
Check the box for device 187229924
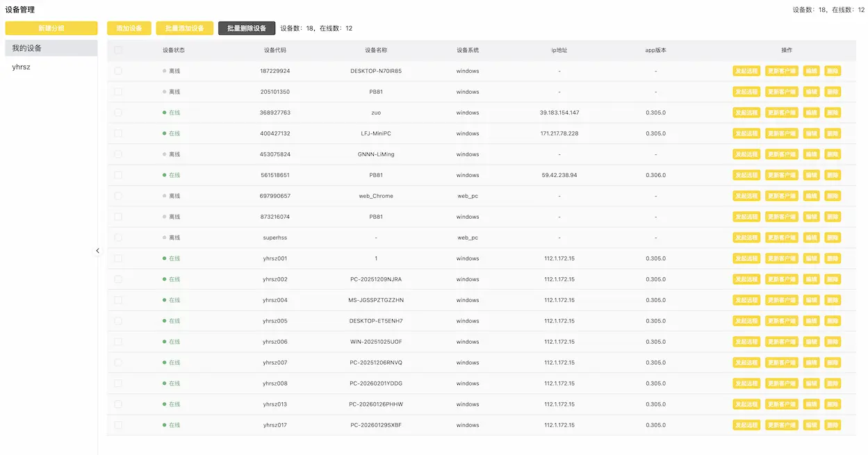118,71
